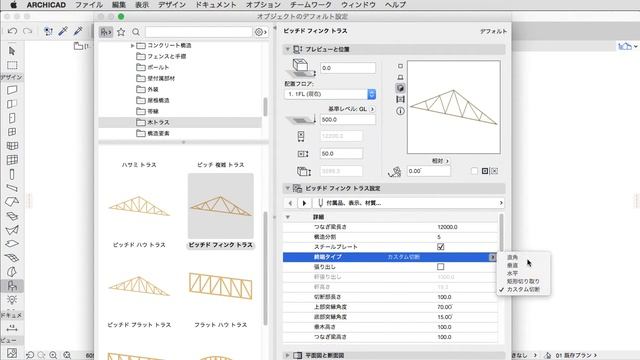640x360 pixels.
Task: Select the Dimension tool in toolbox
Action: click(12, 328)
